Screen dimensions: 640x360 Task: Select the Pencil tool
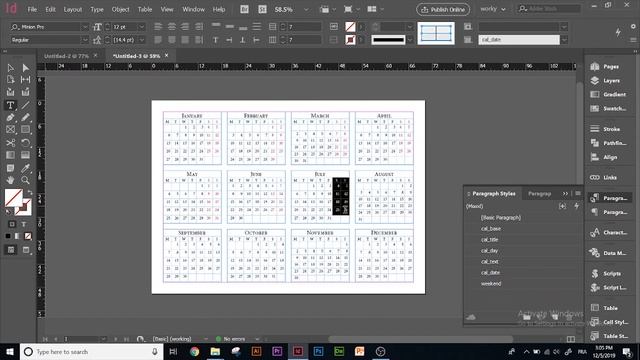25,118
